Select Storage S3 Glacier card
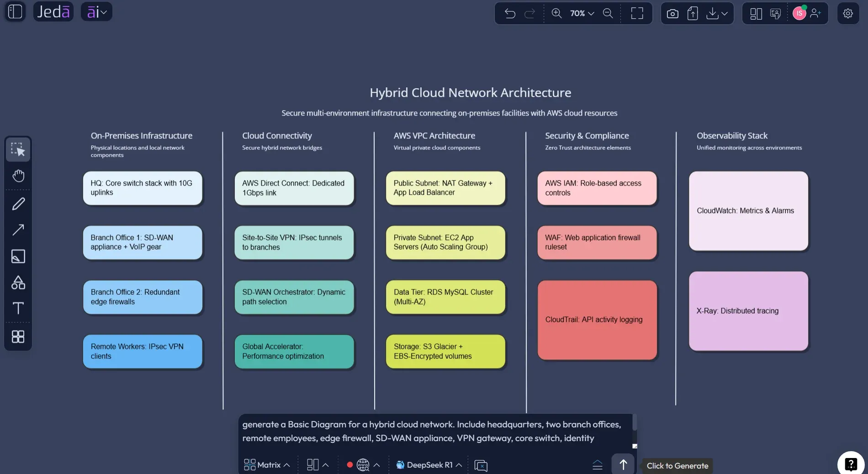 445,351
